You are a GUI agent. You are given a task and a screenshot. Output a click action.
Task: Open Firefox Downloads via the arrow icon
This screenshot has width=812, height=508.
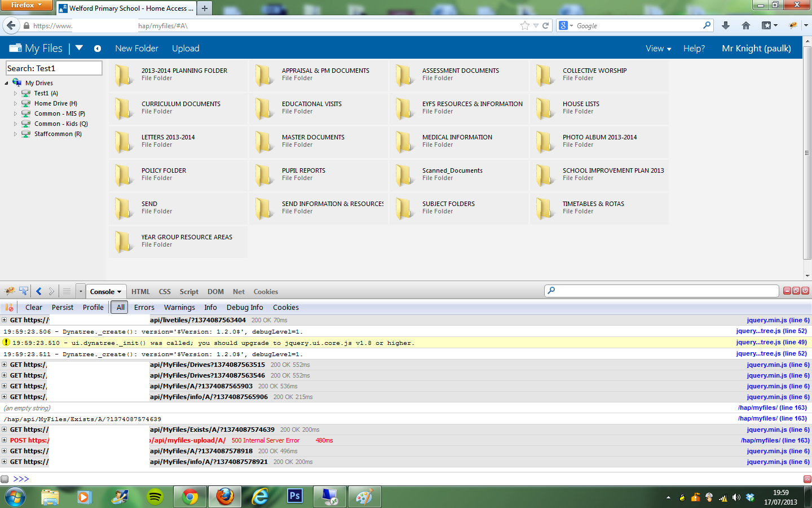point(726,25)
